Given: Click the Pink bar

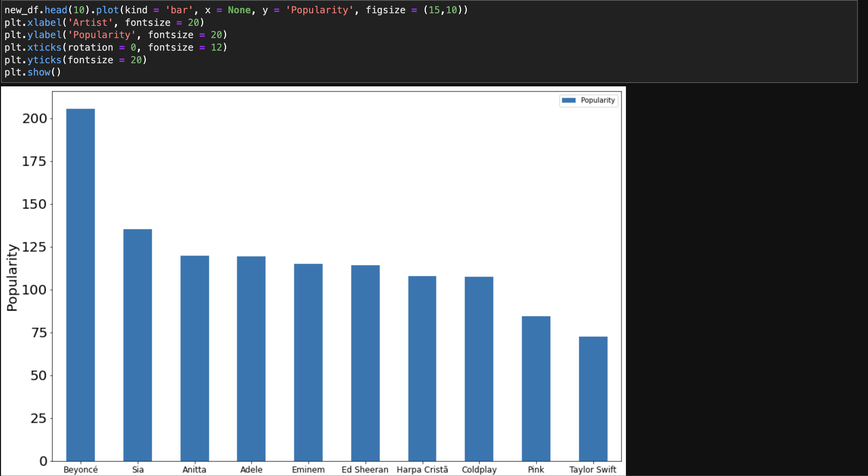Looking at the screenshot, I should pyautogui.click(x=536, y=389).
